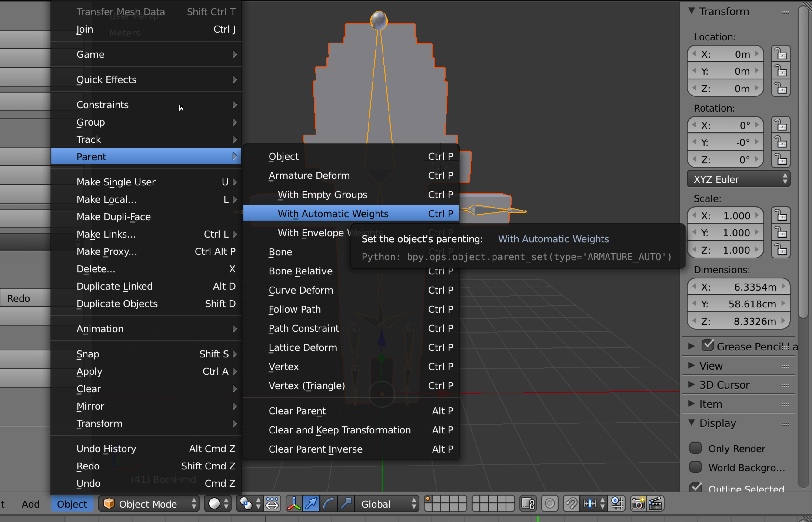Select the scale manipulator icon
Image resolution: width=812 pixels, height=522 pixels.
click(x=346, y=504)
